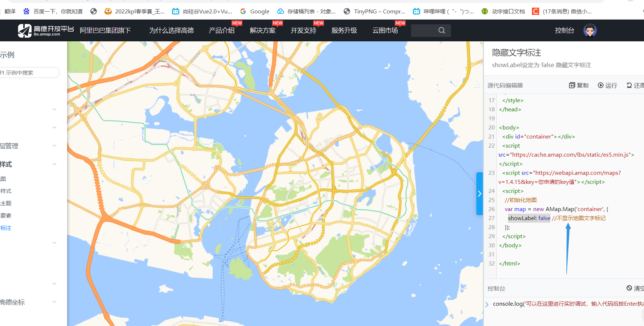
Task: Open the 服务升级 menu
Action: (344, 30)
